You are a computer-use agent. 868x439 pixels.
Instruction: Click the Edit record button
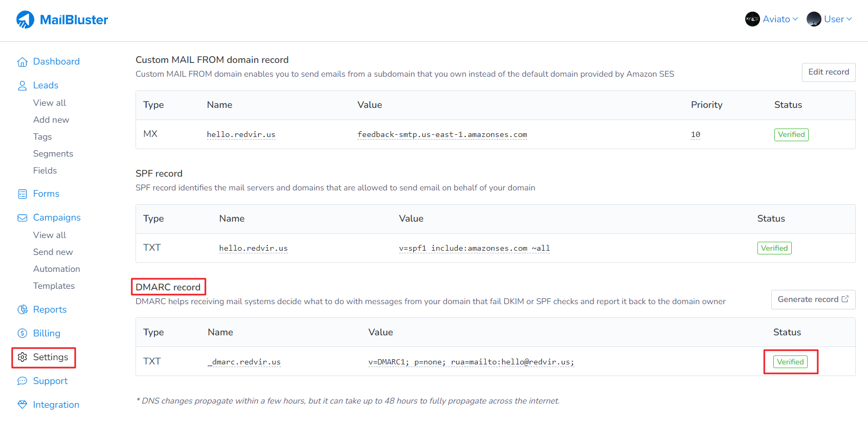(828, 72)
